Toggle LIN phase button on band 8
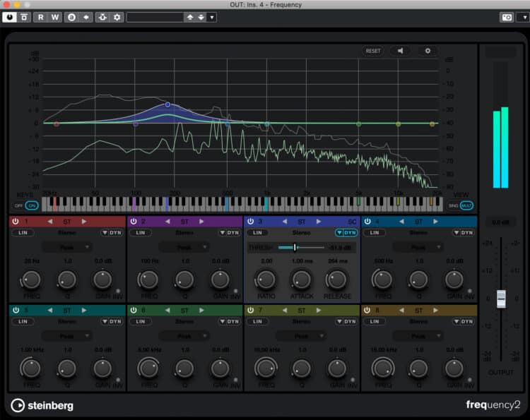 (x=374, y=322)
